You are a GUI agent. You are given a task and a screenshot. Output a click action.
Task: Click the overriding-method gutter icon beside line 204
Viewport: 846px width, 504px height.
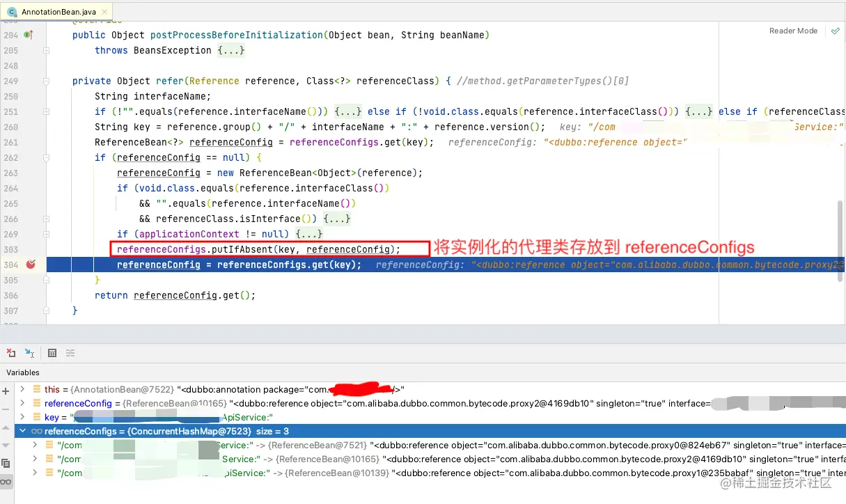pos(30,35)
